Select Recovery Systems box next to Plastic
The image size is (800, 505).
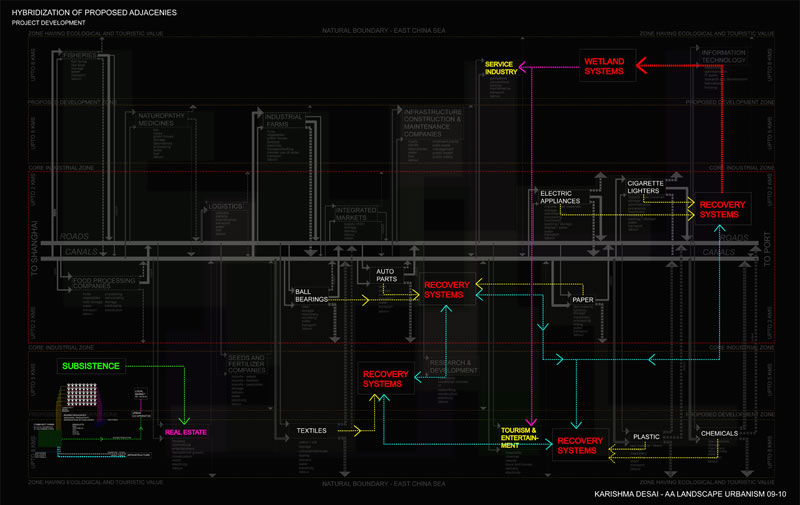(580, 445)
